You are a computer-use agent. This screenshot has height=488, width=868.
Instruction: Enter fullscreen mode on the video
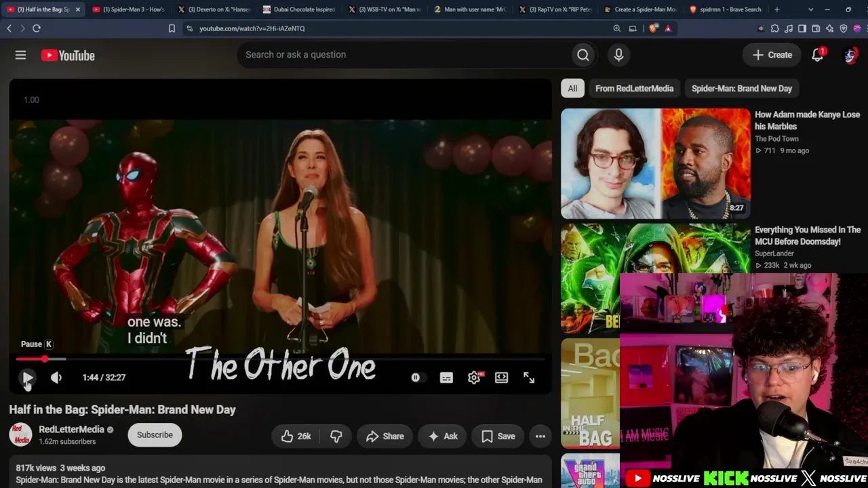click(529, 378)
